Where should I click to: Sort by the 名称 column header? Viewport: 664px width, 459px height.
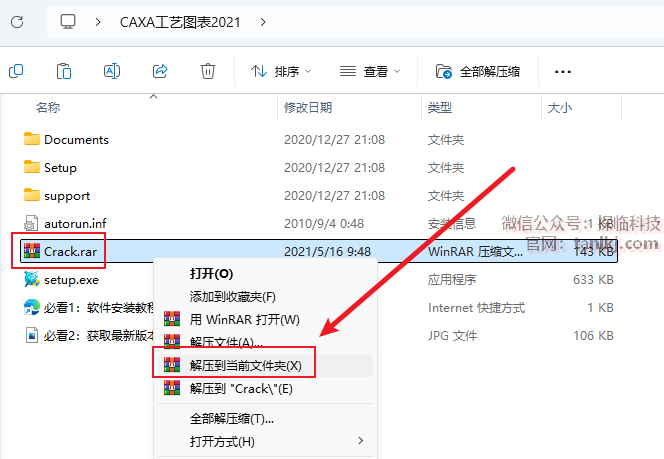(x=48, y=108)
